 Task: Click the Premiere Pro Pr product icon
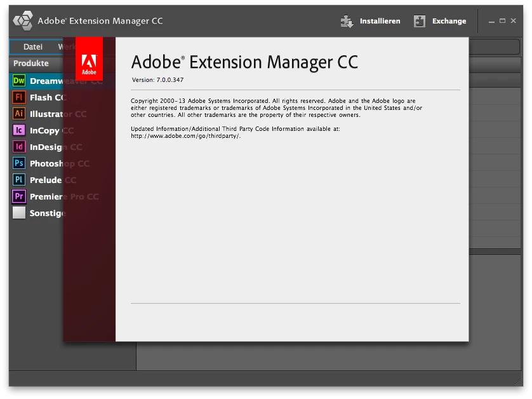point(19,196)
